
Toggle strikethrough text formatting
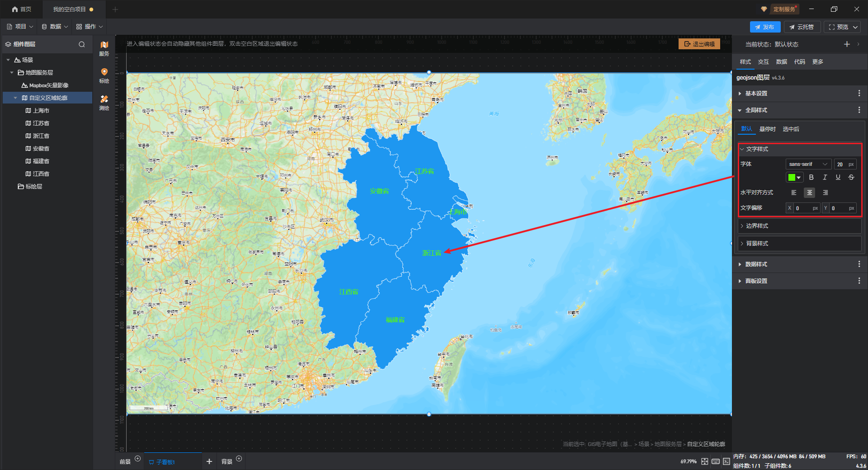[x=851, y=178]
